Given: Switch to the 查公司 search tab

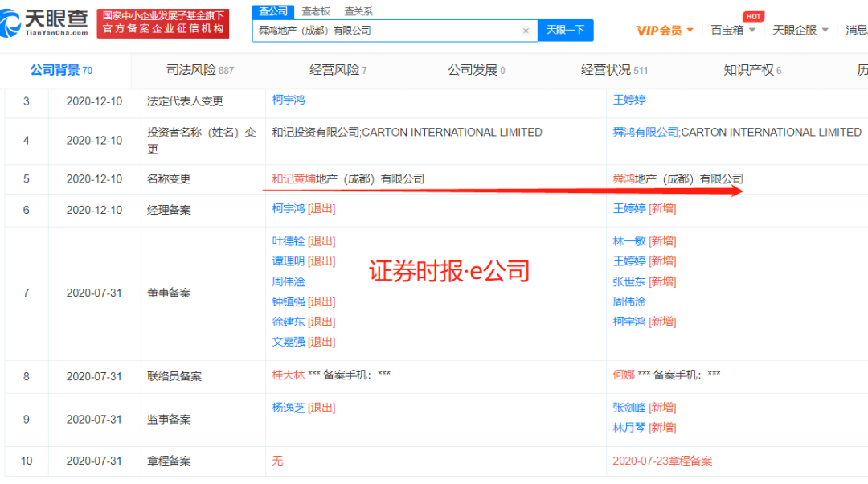Looking at the screenshot, I should click(x=273, y=11).
